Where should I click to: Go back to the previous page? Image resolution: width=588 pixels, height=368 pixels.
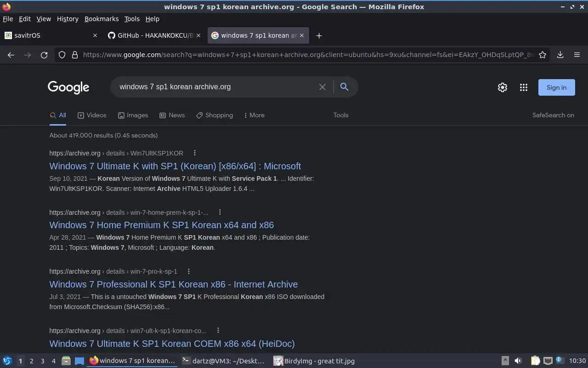click(11, 55)
